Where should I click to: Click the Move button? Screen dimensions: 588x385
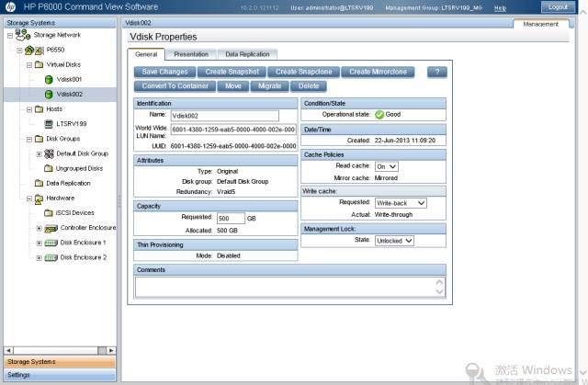coord(233,85)
